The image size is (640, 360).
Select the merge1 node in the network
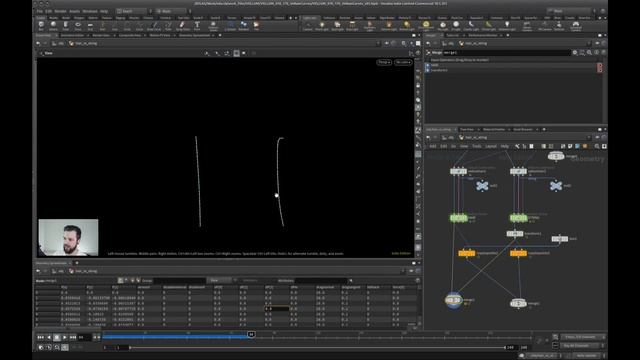tap(453, 300)
